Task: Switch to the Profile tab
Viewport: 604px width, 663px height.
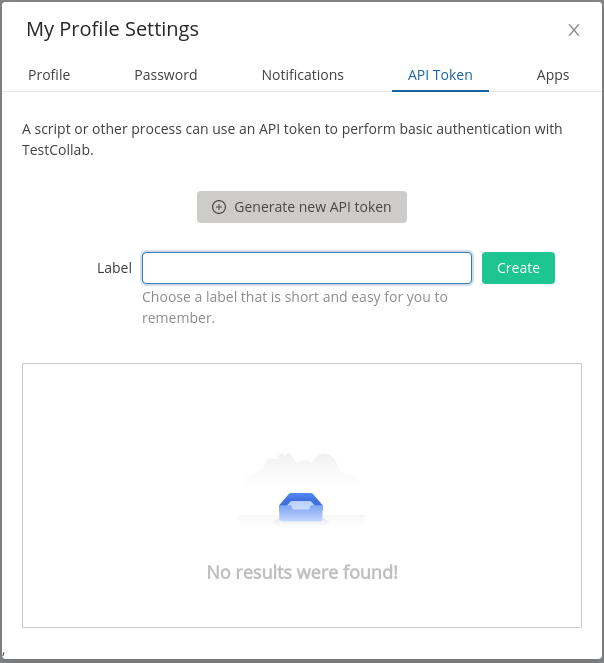Action: pos(49,75)
